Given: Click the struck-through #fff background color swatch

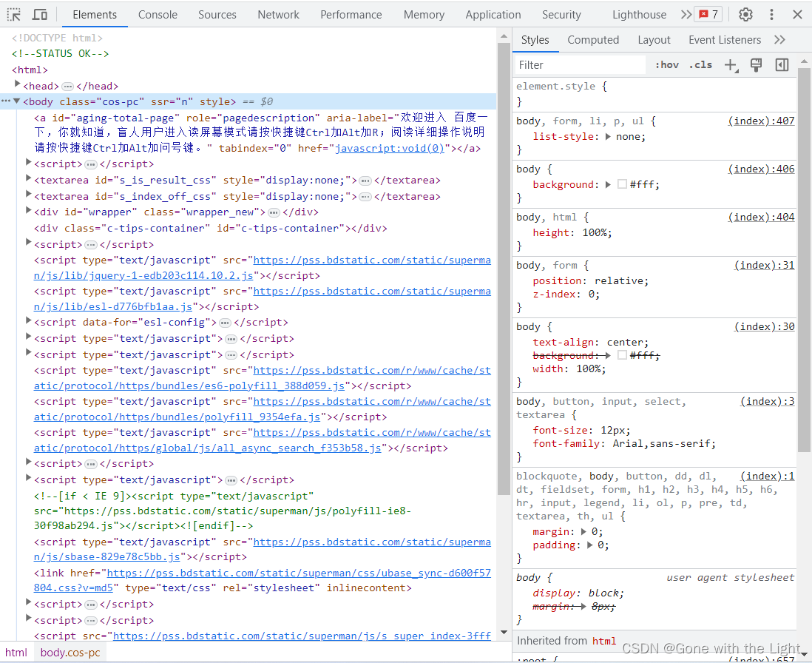Looking at the screenshot, I should click(623, 355).
